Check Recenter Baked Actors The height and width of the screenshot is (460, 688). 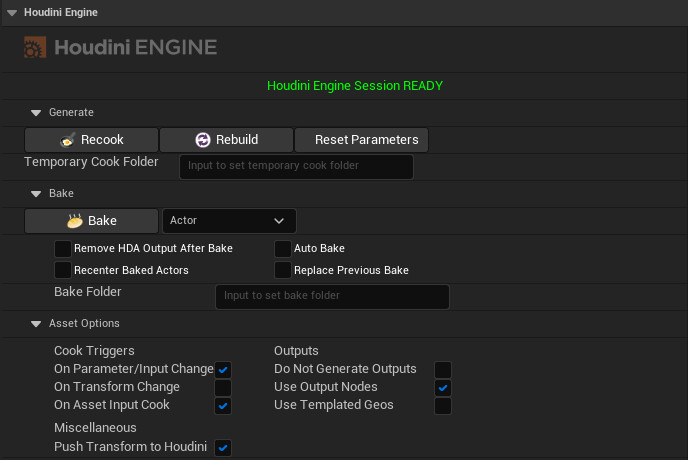click(x=63, y=270)
